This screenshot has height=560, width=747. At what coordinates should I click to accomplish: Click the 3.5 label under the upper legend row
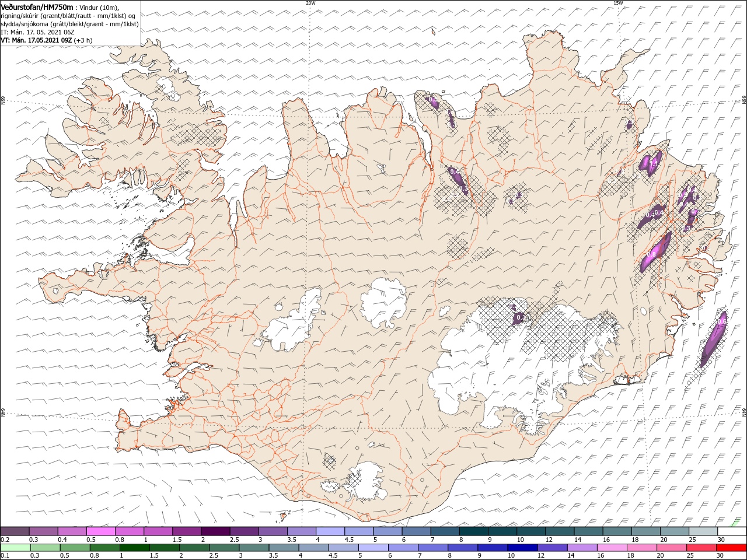pyautogui.click(x=291, y=540)
